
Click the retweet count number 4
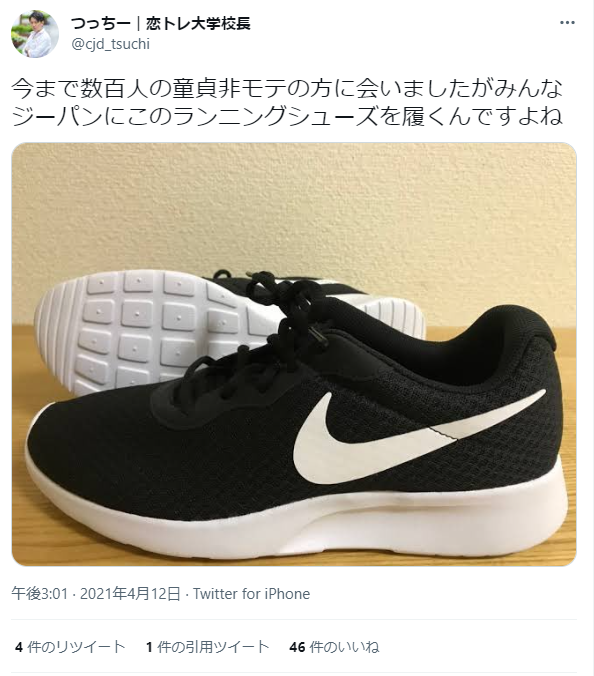coord(19,647)
